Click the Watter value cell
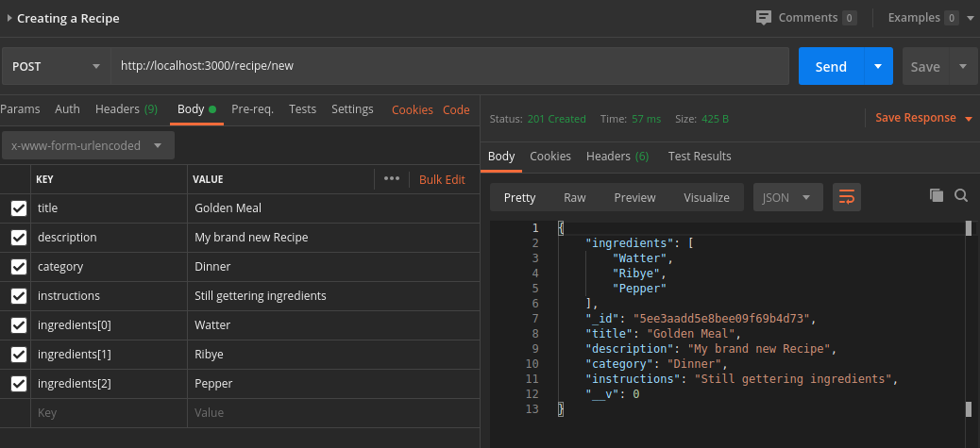Viewport: 980px width, 448px height. [333, 325]
